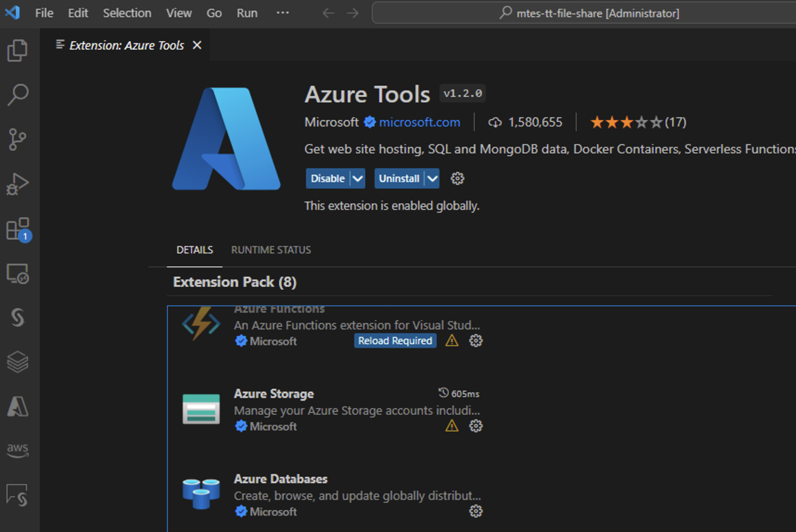Open the Run menu
Screen dimensions: 796x532
(247, 13)
